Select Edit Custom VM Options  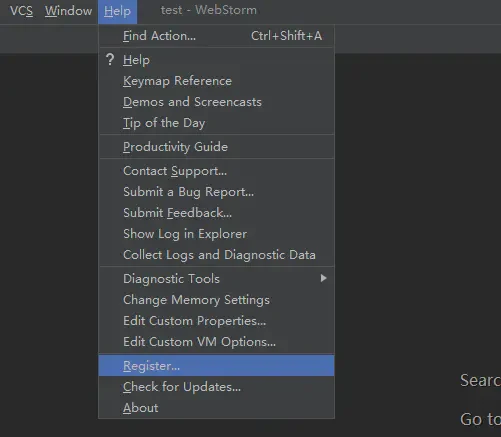[217, 342]
